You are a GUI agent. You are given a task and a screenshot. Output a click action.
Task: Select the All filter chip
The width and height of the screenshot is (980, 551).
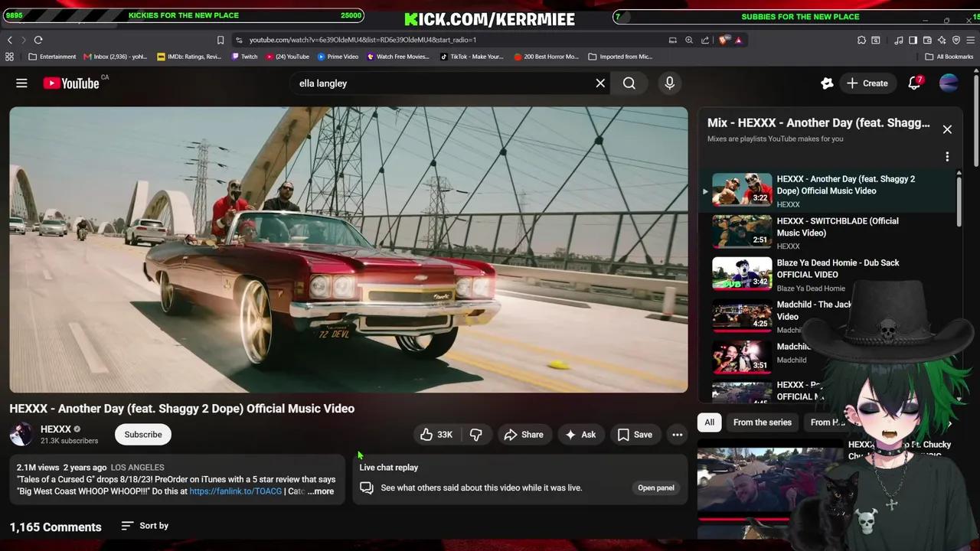[710, 422]
